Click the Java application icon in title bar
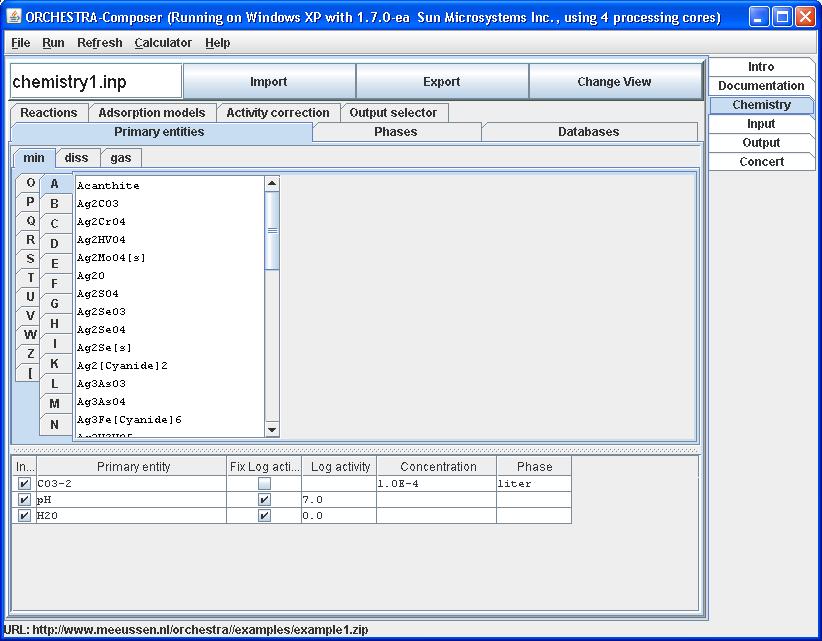Viewport: 822px width, 641px height. pyautogui.click(x=14, y=16)
